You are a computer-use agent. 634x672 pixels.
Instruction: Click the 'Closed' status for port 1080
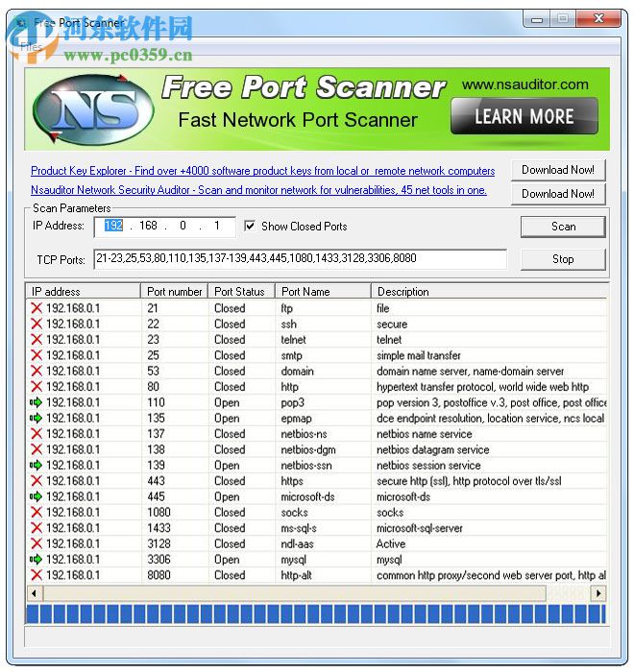coord(230,512)
